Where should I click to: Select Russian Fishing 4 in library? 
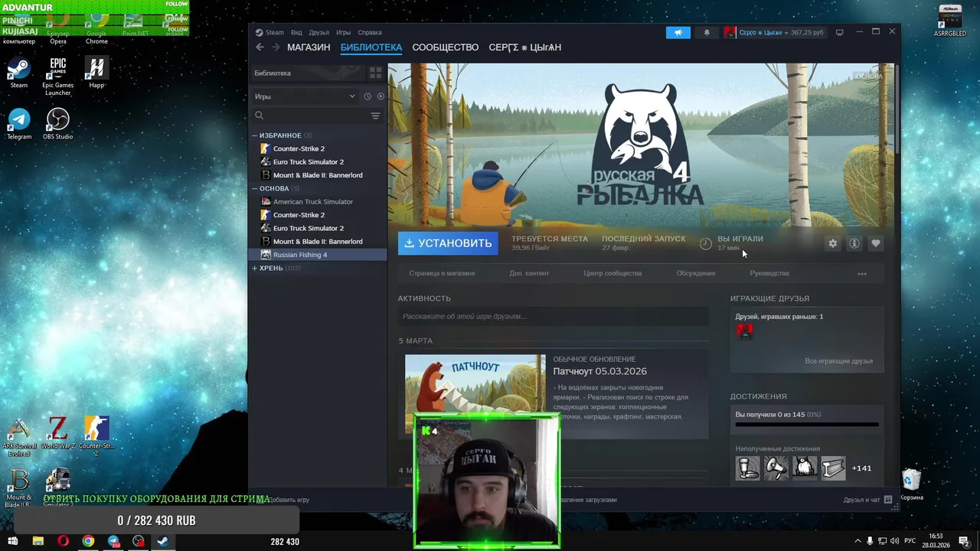coord(319,255)
